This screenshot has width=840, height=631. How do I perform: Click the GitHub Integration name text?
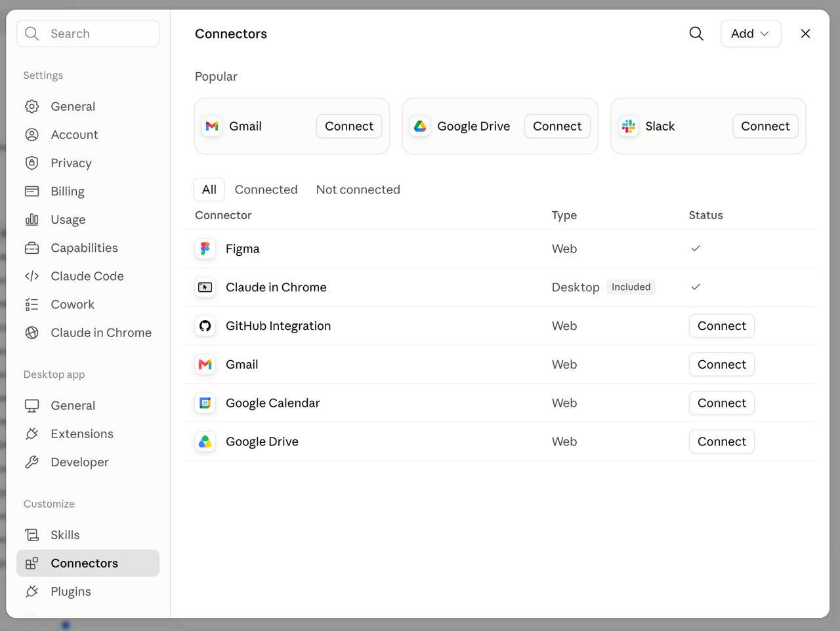tap(278, 326)
